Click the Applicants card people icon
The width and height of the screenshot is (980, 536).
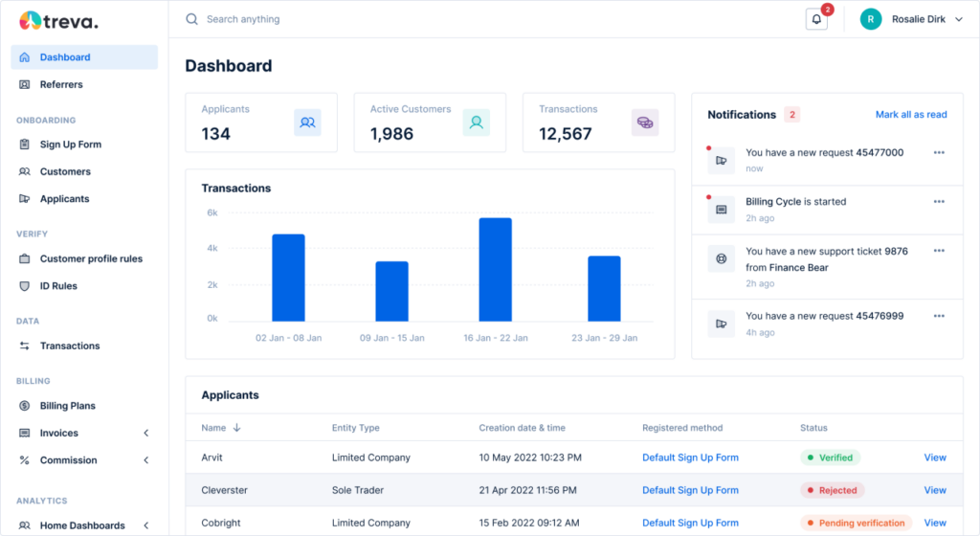click(x=307, y=123)
